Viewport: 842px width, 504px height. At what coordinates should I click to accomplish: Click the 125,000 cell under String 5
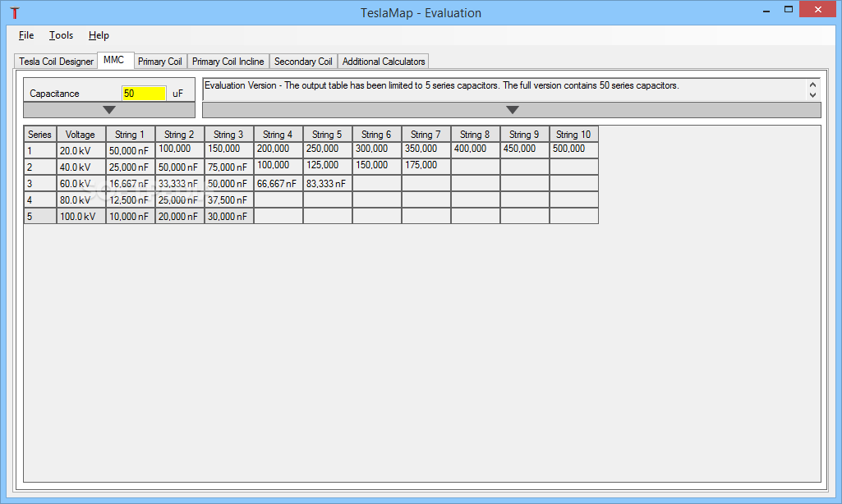[x=327, y=167]
